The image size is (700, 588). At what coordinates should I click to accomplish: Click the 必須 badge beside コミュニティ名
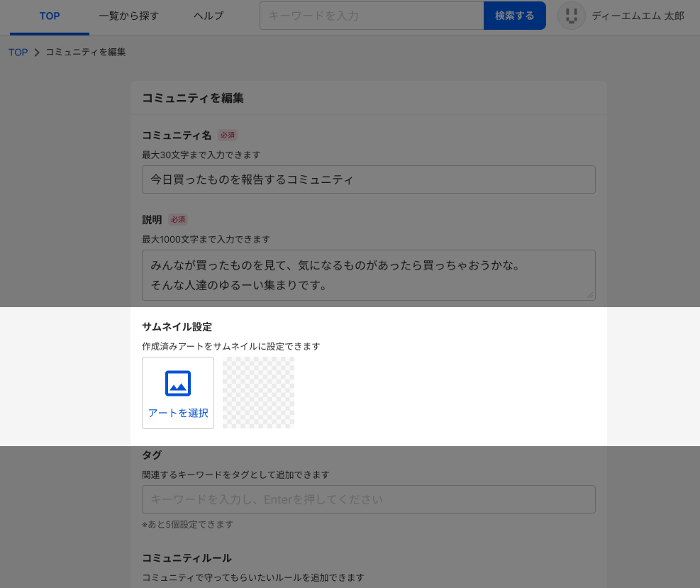click(x=228, y=135)
